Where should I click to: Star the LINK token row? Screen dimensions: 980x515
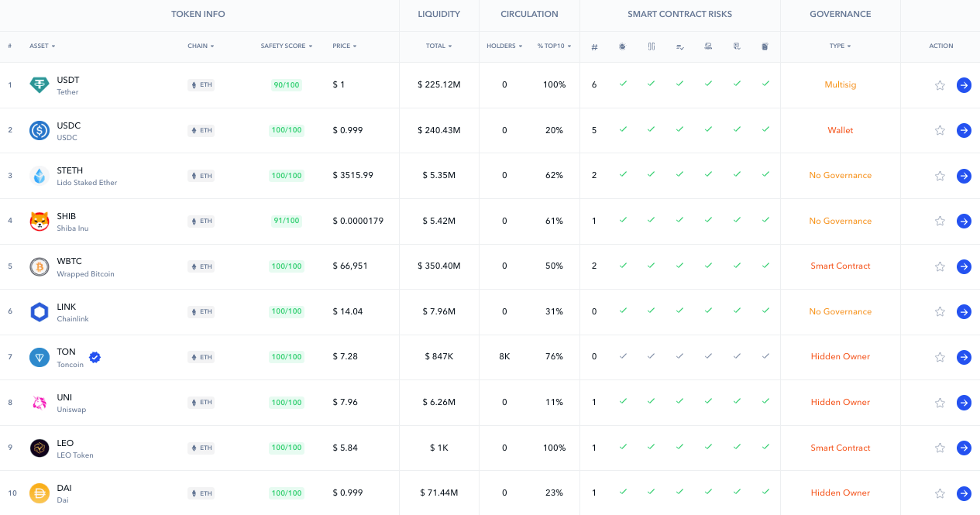click(x=940, y=311)
